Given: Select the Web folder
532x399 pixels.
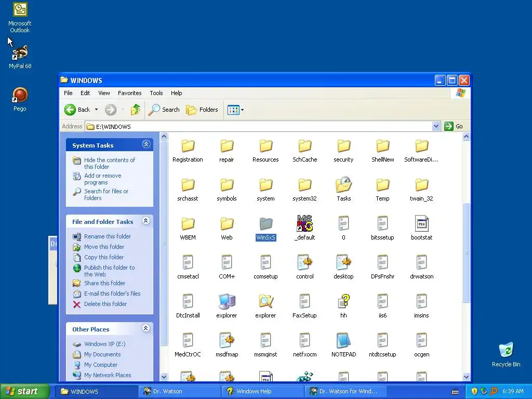Looking at the screenshot, I should (x=227, y=229).
